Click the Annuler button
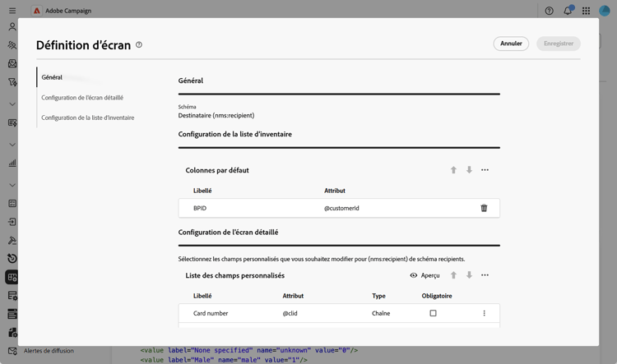The height and width of the screenshot is (364, 617). pos(511,44)
